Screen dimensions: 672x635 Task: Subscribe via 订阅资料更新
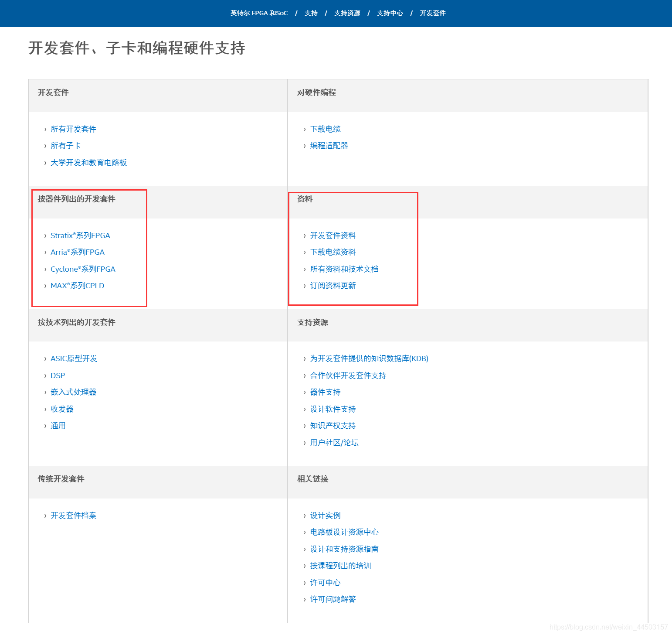(x=333, y=286)
